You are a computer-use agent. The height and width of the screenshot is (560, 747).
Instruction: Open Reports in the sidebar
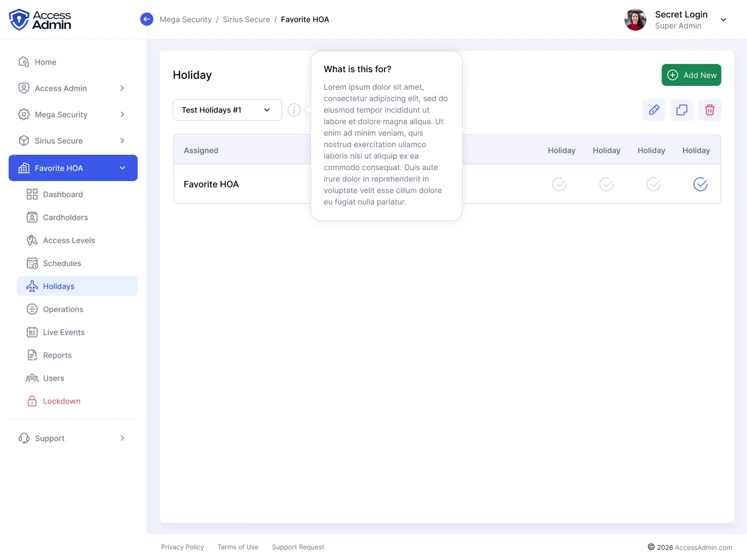coord(77,355)
